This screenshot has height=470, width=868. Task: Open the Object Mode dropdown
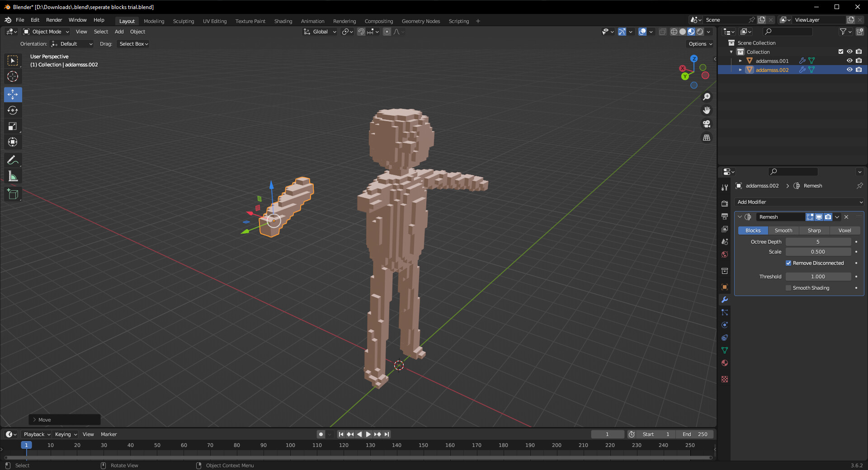click(x=46, y=32)
